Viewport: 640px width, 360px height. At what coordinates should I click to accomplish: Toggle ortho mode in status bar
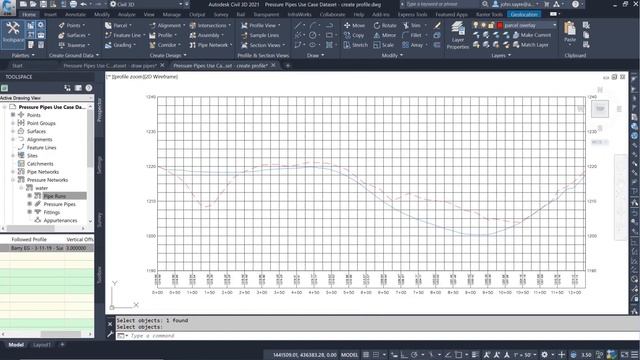pyautogui.click(x=404, y=355)
